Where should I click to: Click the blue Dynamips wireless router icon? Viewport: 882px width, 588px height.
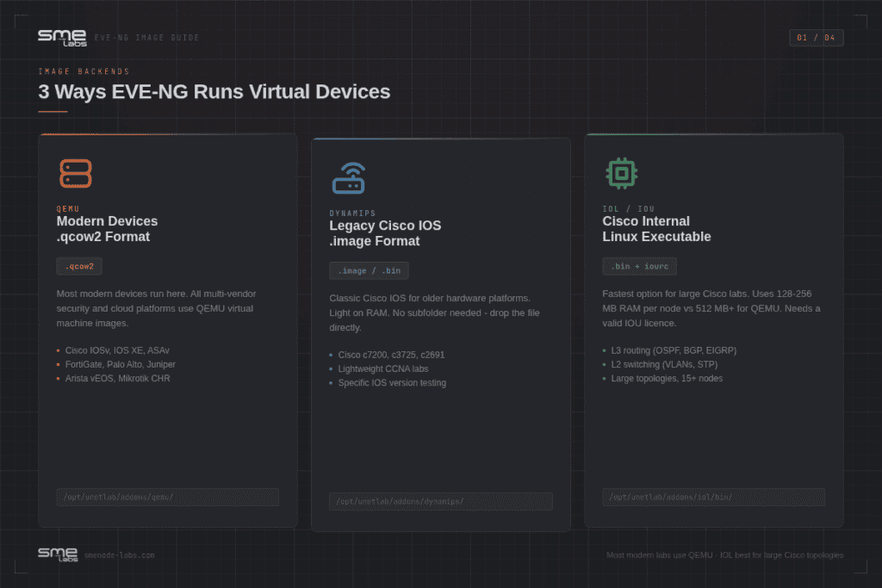pyautogui.click(x=349, y=177)
